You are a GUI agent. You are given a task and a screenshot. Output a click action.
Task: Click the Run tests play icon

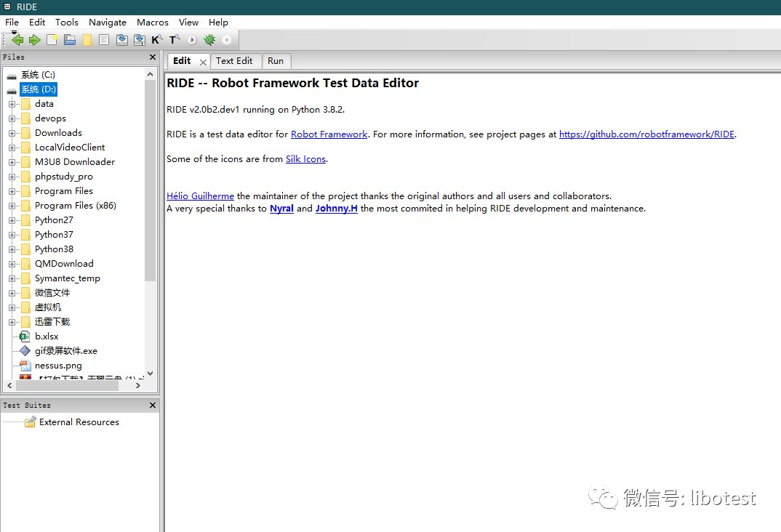192,40
